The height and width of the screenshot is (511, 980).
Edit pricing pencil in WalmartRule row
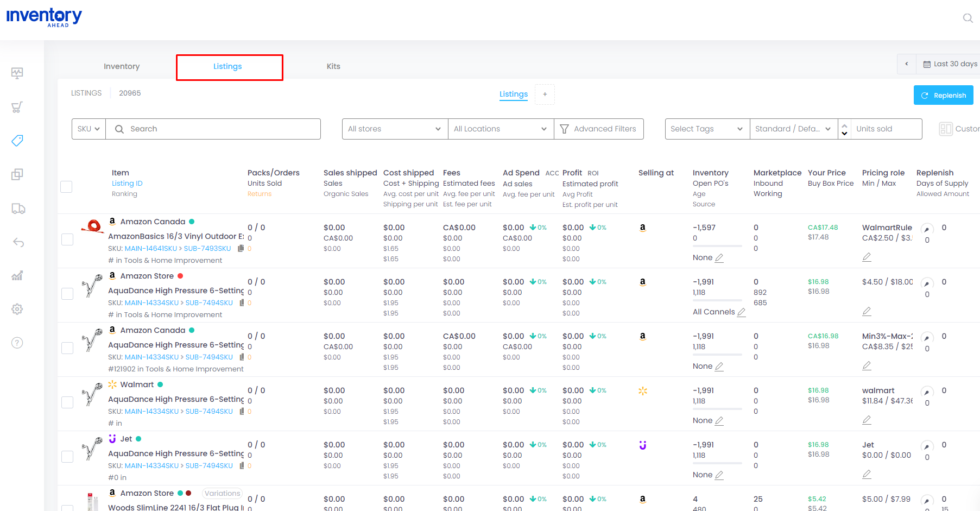(867, 257)
